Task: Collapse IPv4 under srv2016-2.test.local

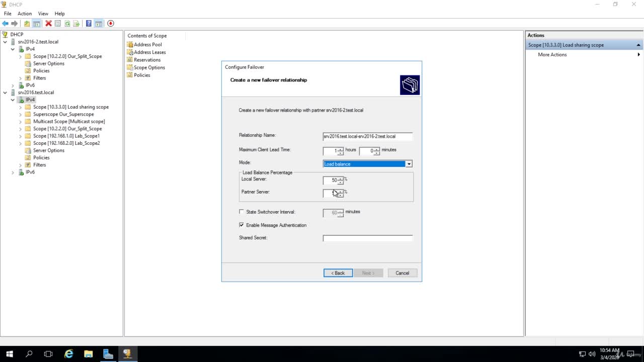Action: click(x=13, y=49)
